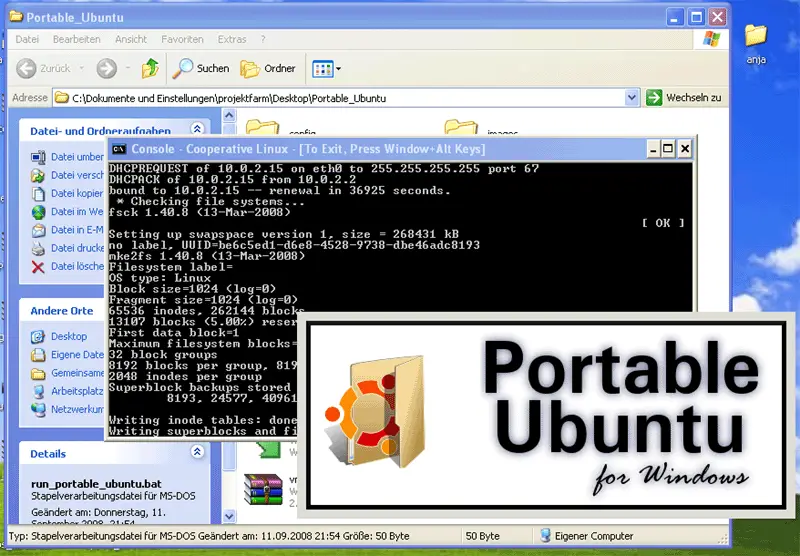
Task: Click Datei drucken printer icon
Action: coord(38,249)
